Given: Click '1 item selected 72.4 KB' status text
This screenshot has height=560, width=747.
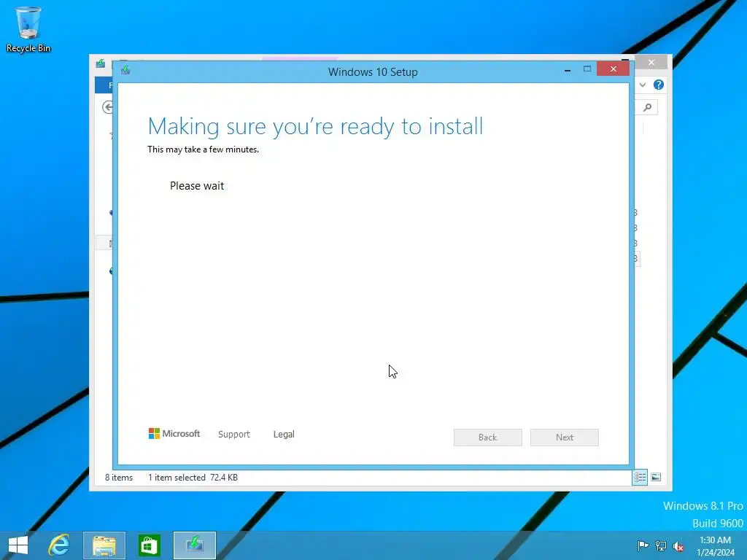Looking at the screenshot, I should 193,477.
